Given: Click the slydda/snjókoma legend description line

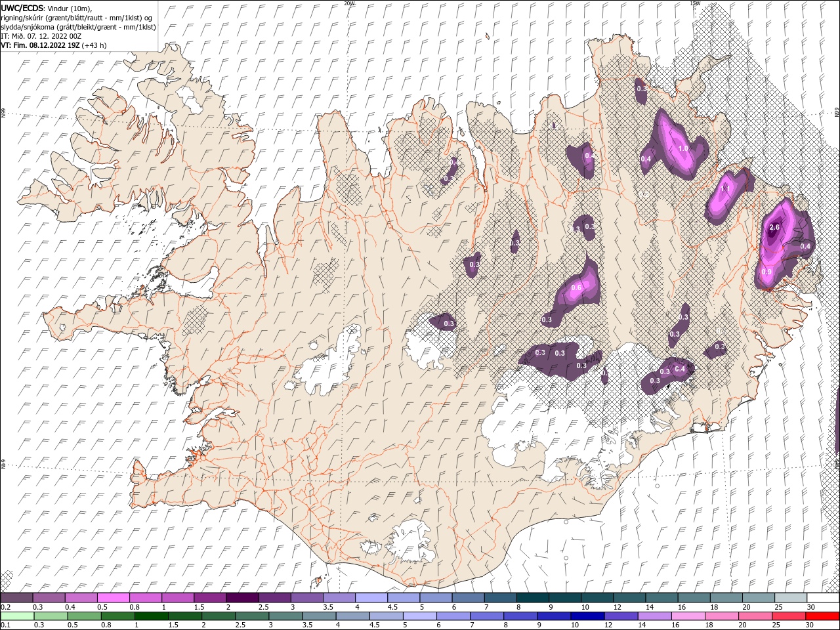Looking at the screenshot, I should point(78,27).
